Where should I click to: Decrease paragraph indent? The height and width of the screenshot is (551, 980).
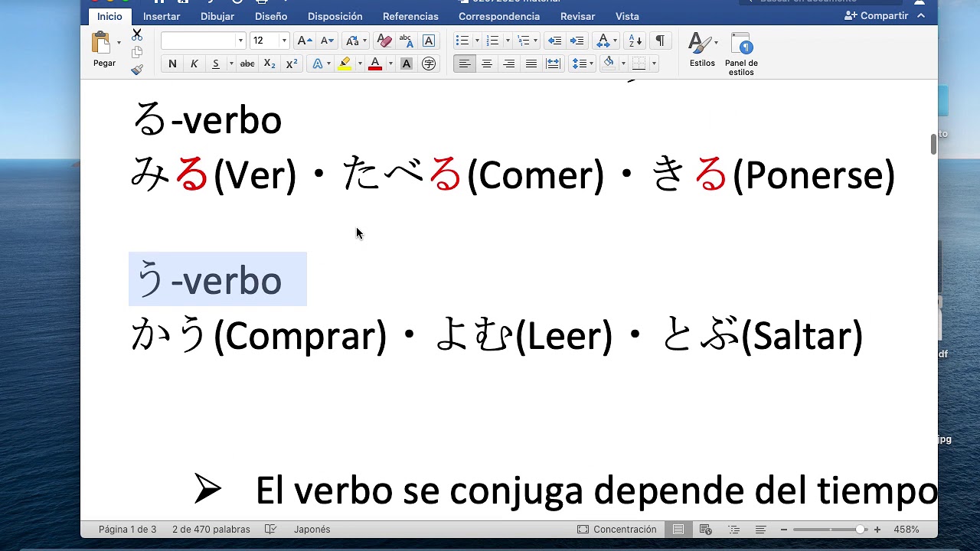coord(554,41)
